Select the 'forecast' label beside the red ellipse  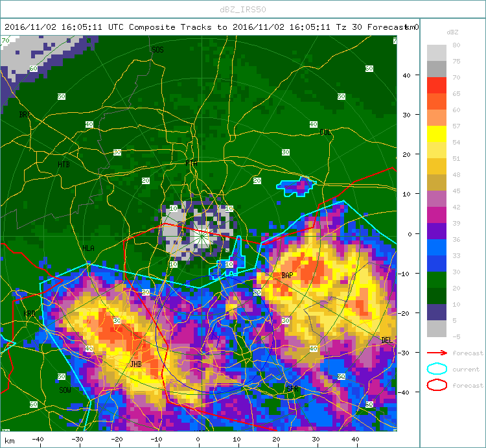(468, 385)
